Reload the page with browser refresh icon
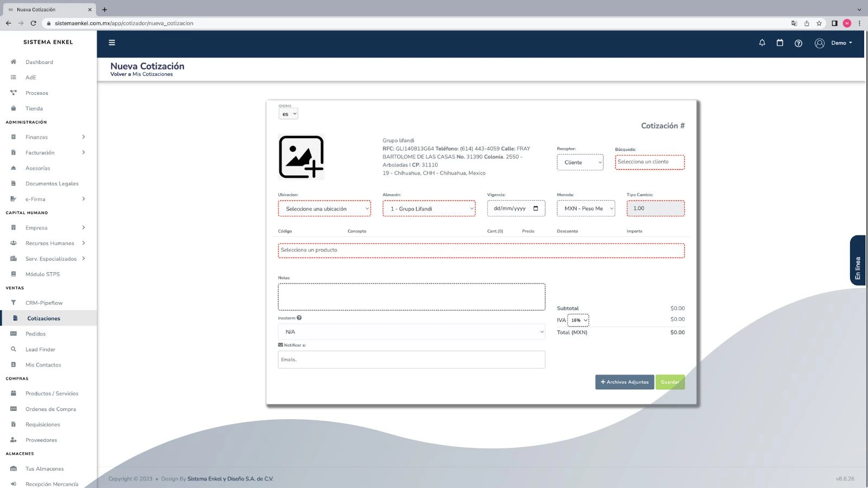 tap(34, 23)
